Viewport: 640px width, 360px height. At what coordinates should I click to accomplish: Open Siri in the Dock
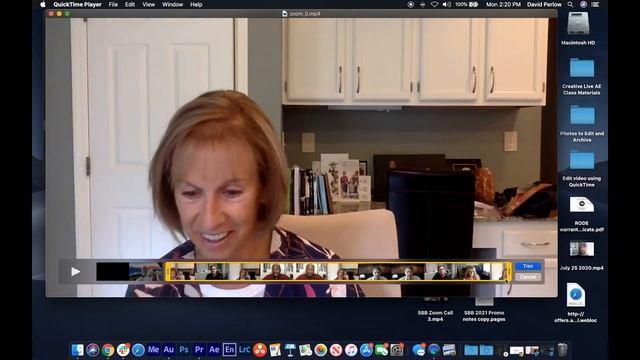click(93, 350)
